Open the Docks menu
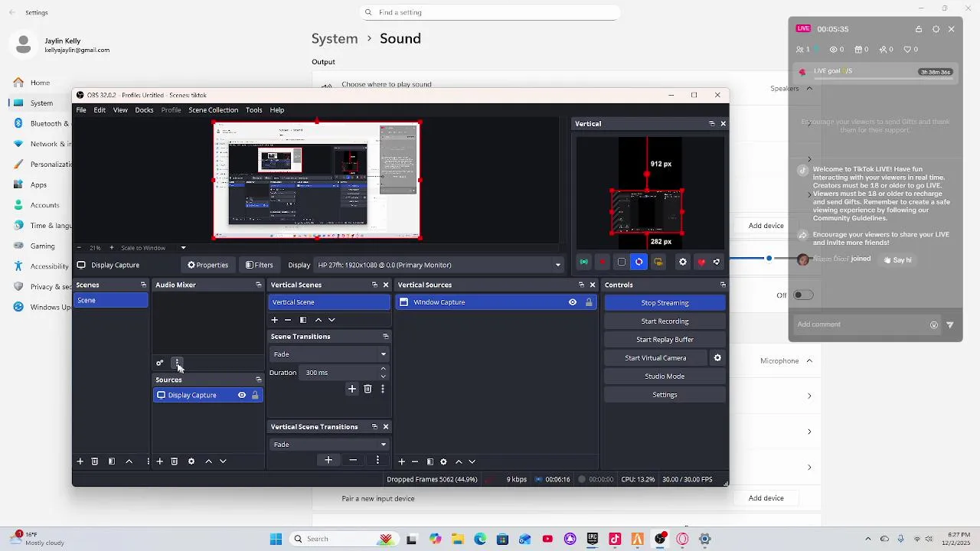Image resolution: width=980 pixels, height=551 pixels. point(144,110)
